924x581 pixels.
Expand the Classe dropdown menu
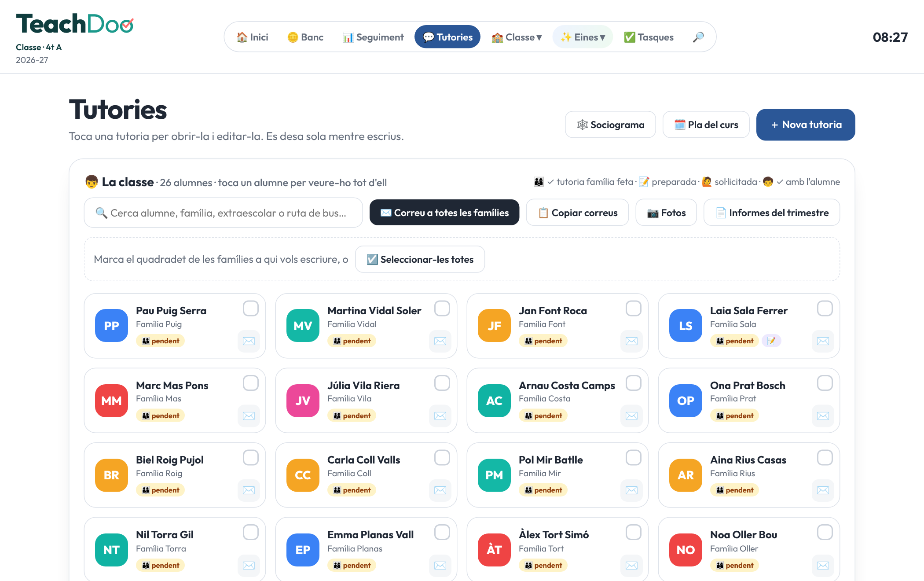click(x=517, y=37)
